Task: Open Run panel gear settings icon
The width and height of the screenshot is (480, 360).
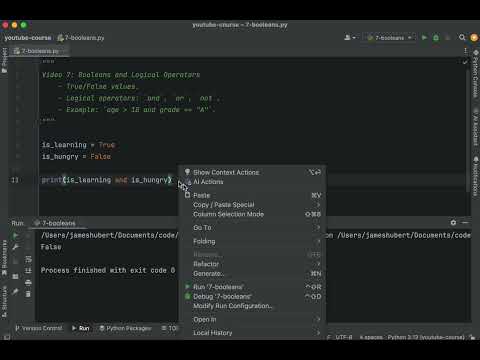Action: (453, 222)
